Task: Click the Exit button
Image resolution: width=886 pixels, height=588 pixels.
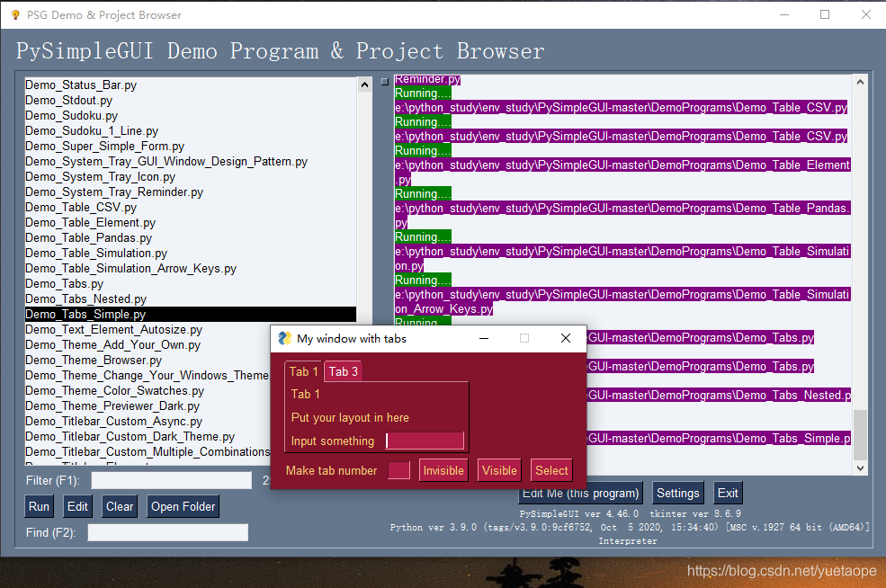Action: pyautogui.click(x=728, y=493)
